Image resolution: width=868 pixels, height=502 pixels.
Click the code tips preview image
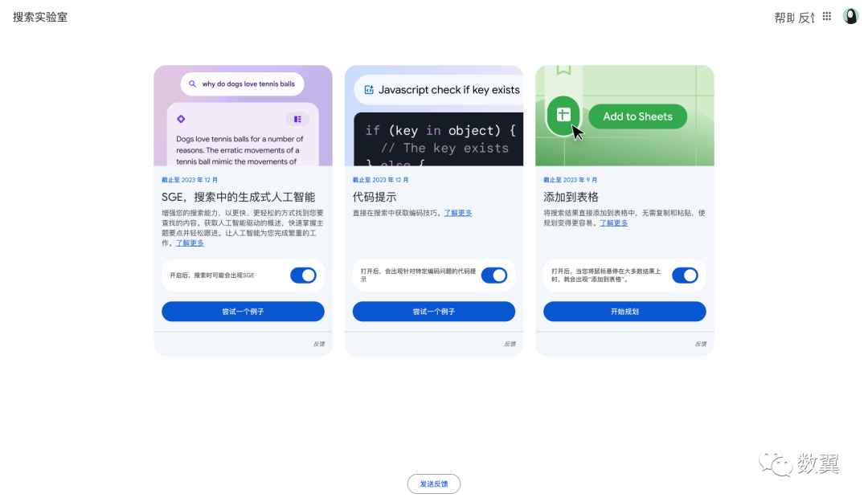coord(434,116)
